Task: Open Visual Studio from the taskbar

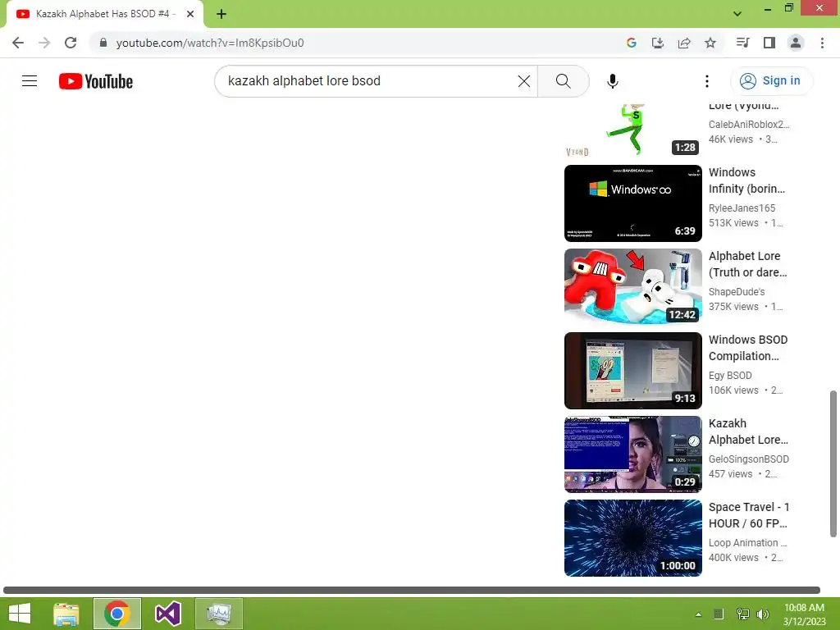Action: (167, 614)
